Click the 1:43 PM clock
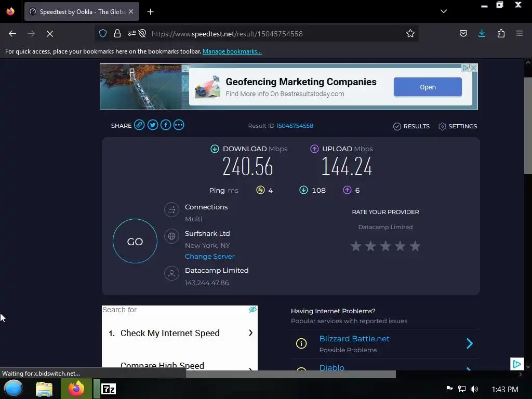Image resolution: width=532 pixels, height=399 pixels. (505, 390)
